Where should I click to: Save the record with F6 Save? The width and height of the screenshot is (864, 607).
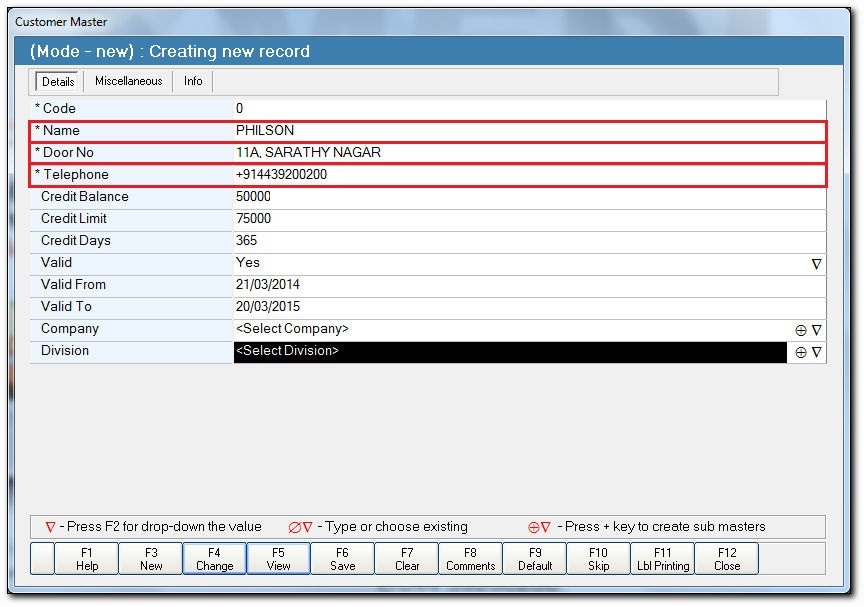343,559
